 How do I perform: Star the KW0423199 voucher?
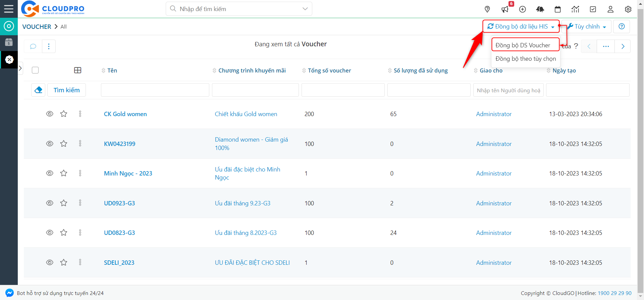tap(64, 144)
